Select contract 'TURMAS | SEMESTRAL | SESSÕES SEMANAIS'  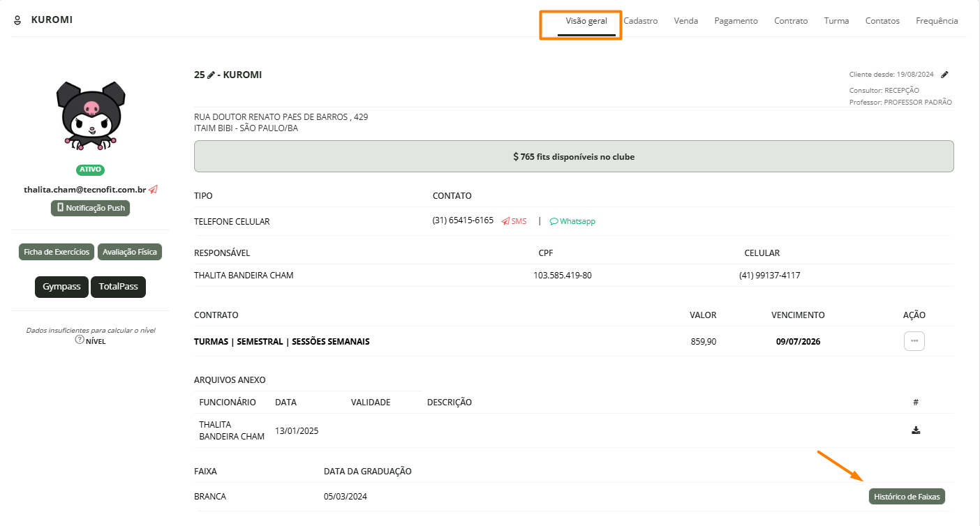pos(282,342)
